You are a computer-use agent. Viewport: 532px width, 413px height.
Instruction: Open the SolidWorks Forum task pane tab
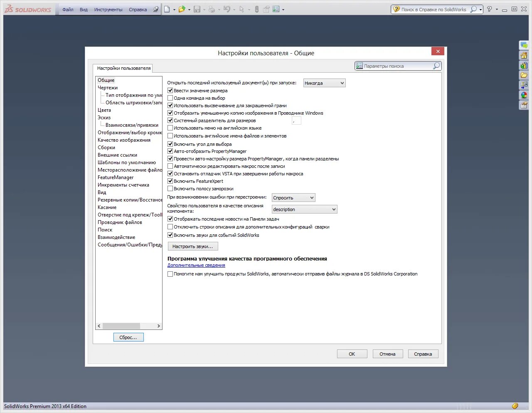point(524,45)
